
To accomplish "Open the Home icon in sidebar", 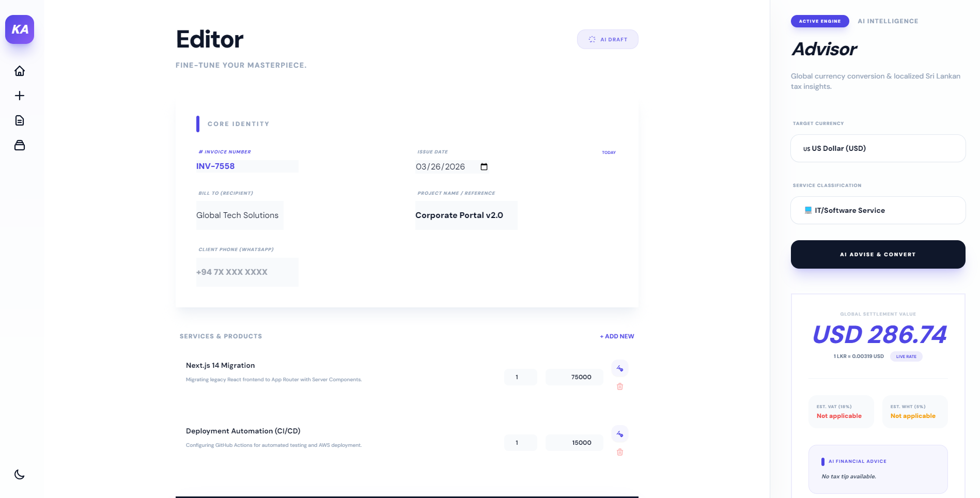I will [20, 71].
